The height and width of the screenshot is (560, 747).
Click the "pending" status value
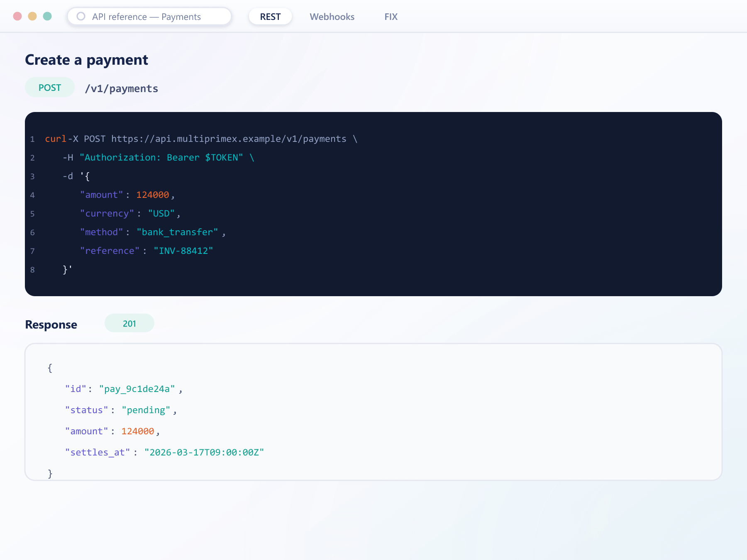[146, 410]
